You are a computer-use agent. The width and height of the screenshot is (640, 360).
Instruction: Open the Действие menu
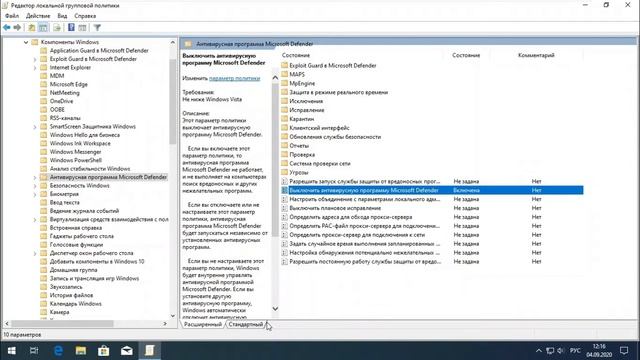(x=38, y=16)
